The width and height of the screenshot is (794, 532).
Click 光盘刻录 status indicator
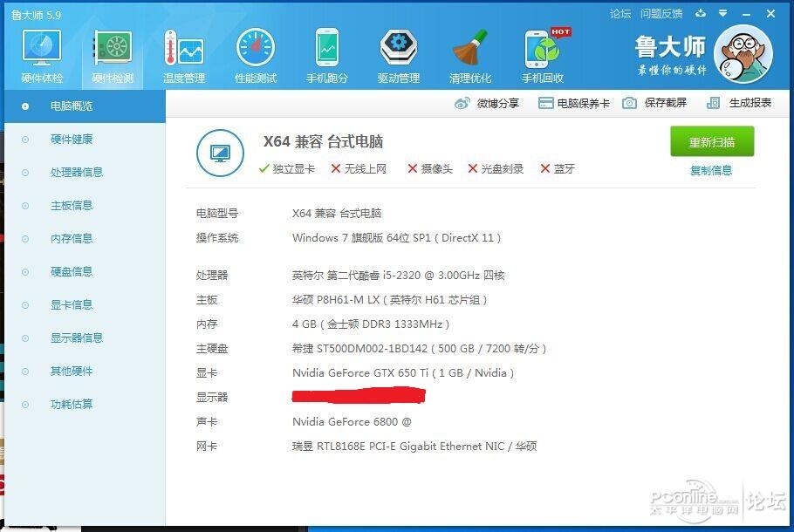coord(496,168)
